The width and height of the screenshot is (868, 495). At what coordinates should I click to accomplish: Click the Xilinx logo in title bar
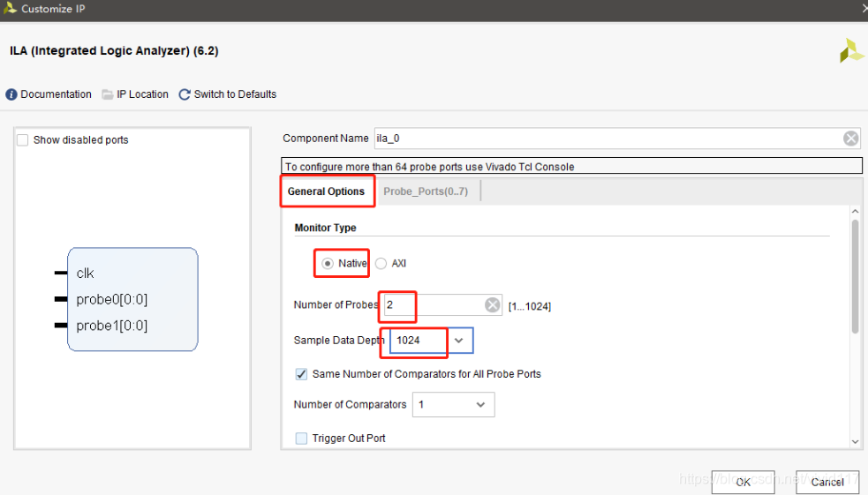(10, 8)
